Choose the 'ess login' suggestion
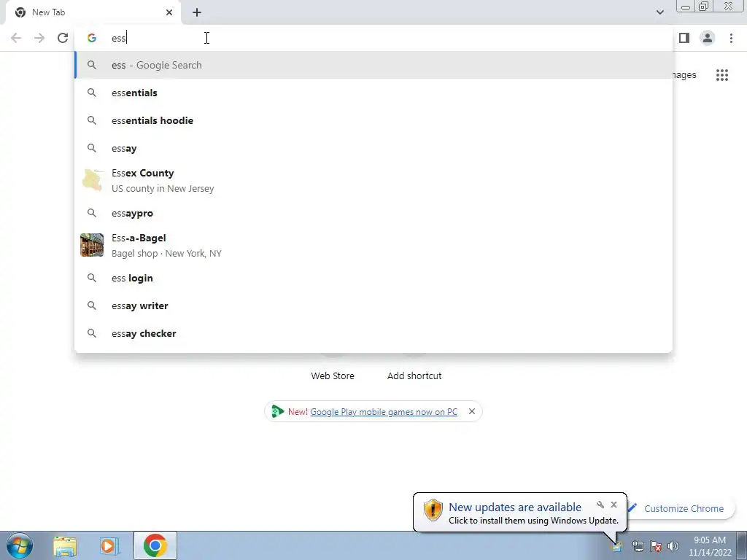The height and width of the screenshot is (560, 747). 373,278
